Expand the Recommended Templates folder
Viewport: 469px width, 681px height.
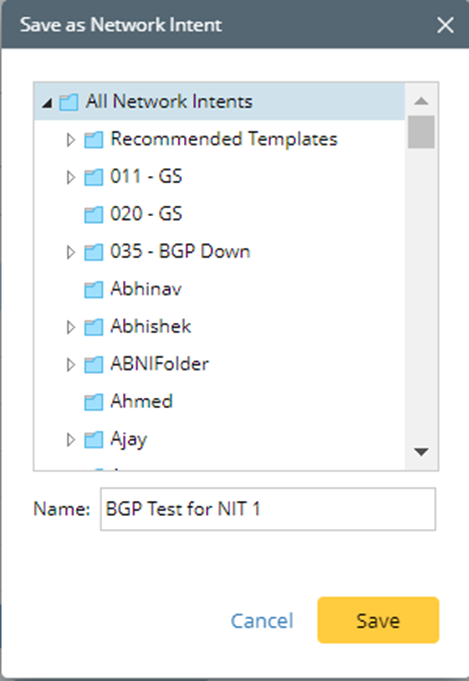click(71, 140)
